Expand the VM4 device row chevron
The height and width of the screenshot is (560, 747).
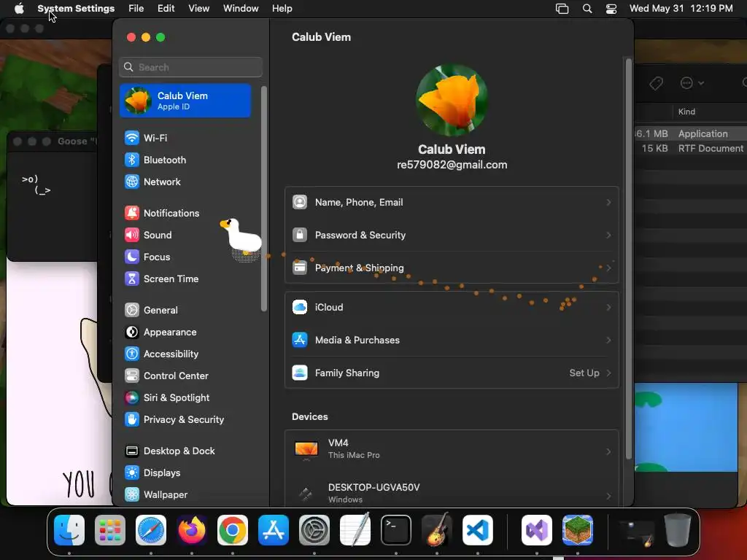point(608,451)
